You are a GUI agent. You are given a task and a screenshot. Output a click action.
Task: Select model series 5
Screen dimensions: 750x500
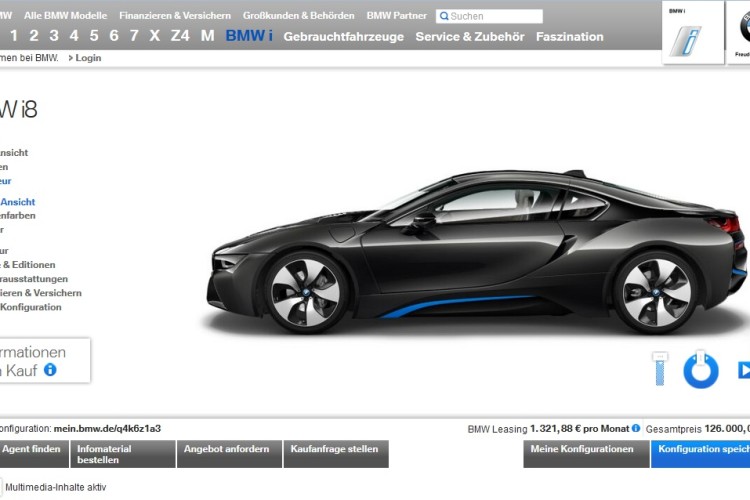click(x=94, y=35)
